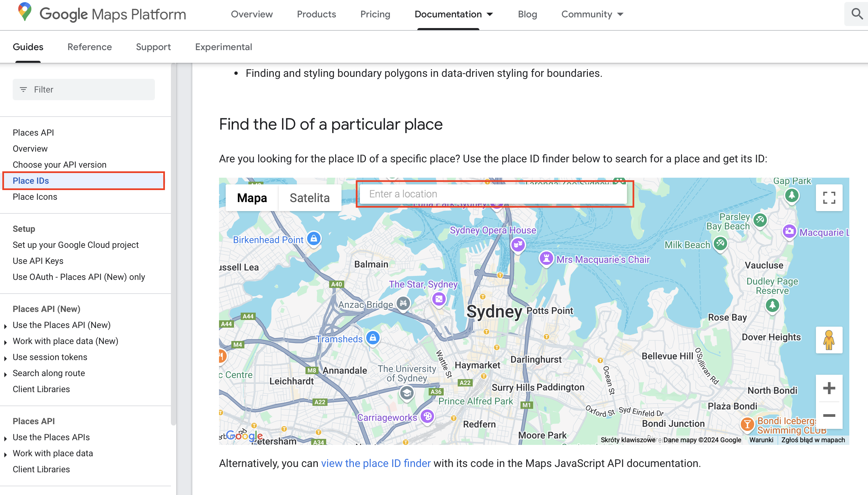Open Products in top navigation

(x=316, y=14)
